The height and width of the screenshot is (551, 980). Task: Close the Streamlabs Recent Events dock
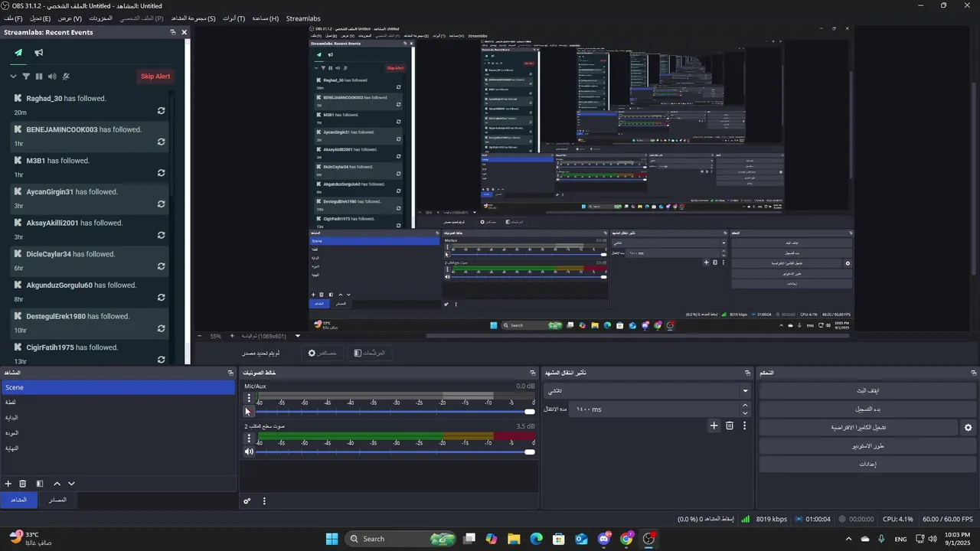pyautogui.click(x=184, y=32)
